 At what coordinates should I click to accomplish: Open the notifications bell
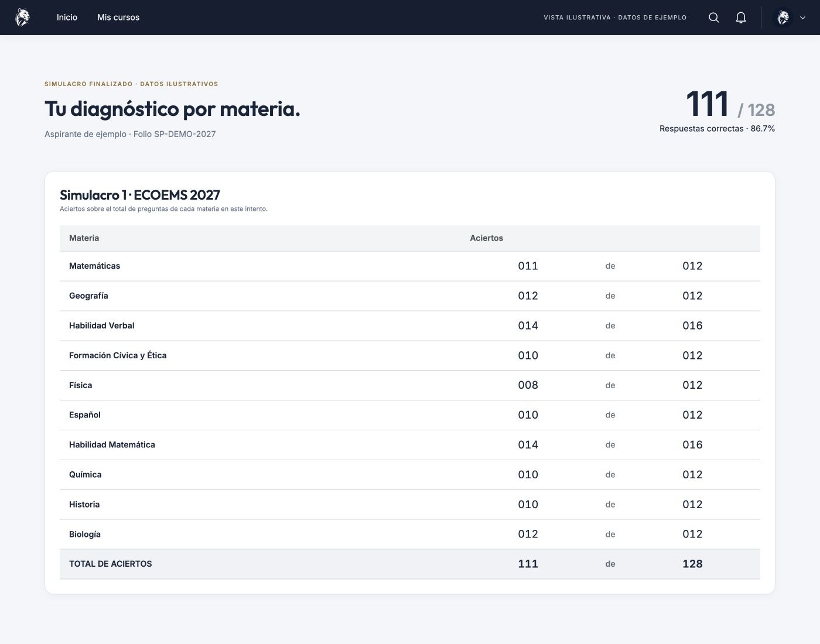(741, 18)
